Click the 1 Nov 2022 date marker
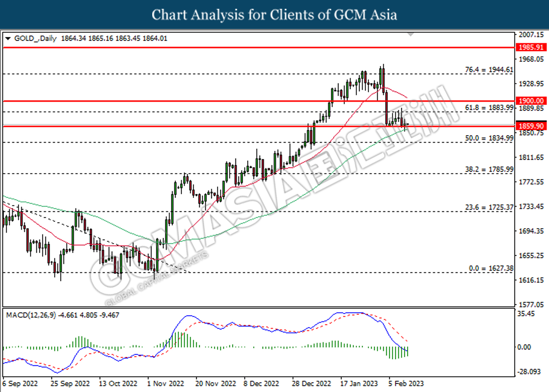 click(x=165, y=384)
